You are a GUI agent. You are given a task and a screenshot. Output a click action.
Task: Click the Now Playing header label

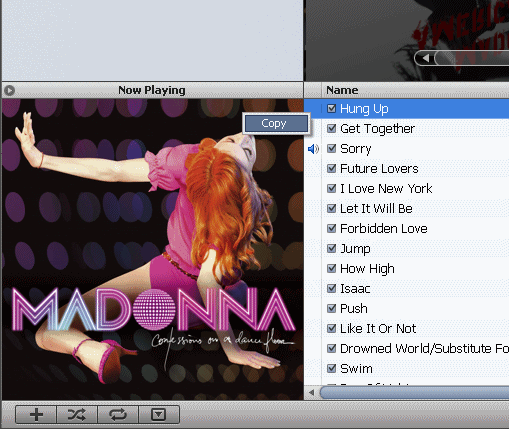[152, 90]
